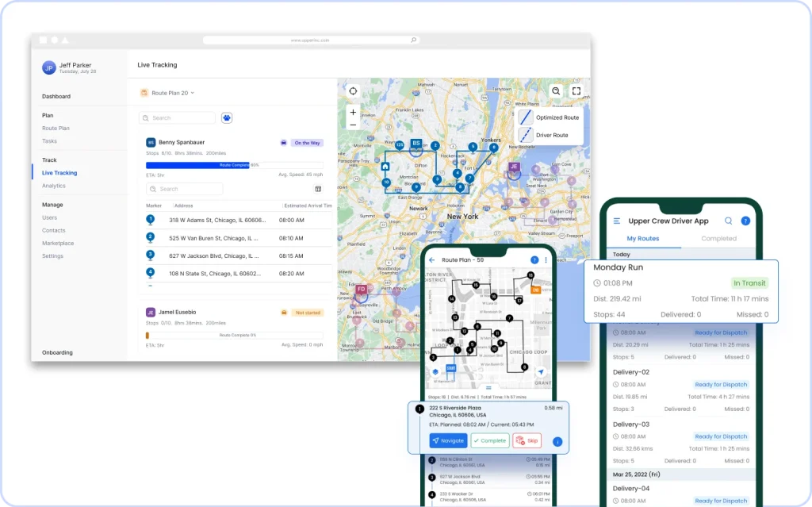The width and height of the screenshot is (812, 507).
Task: Click the JP profile avatar
Action: click(49, 68)
